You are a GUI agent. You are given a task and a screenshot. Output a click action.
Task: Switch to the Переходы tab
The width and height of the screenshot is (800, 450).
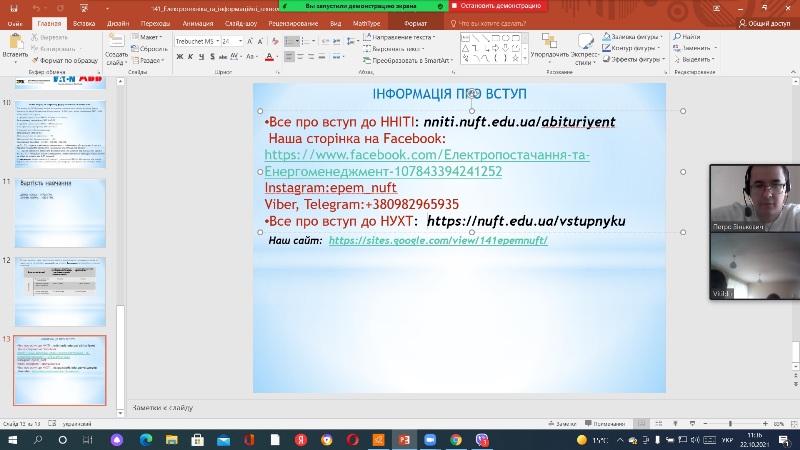point(156,23)
